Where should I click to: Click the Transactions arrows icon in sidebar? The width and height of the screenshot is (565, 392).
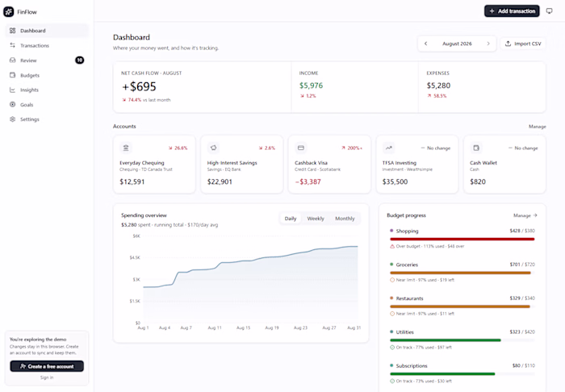(x=13, y=45)
